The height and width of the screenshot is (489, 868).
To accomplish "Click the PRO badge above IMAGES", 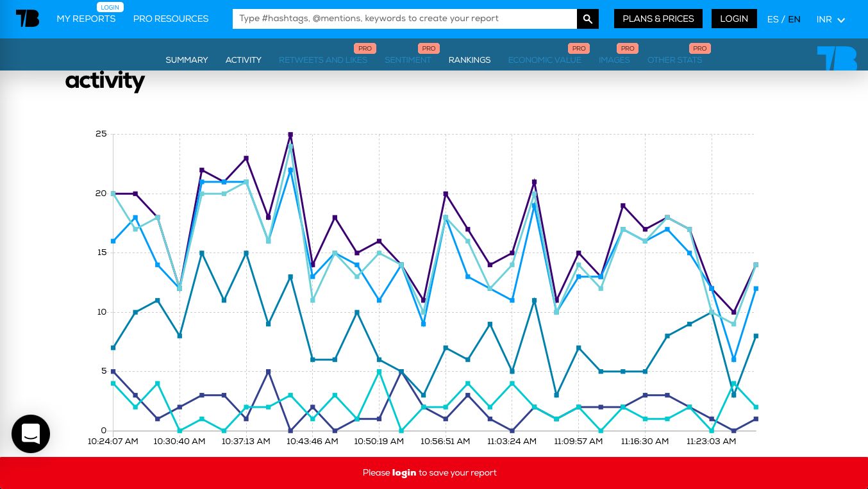I will (x=628, y=48).
